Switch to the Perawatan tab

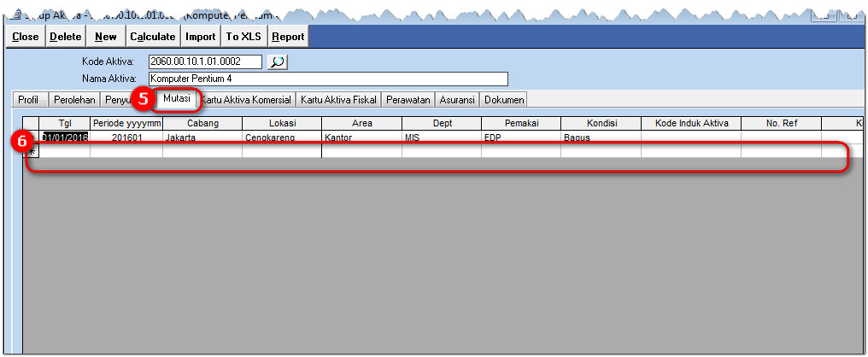coord(408,100)
